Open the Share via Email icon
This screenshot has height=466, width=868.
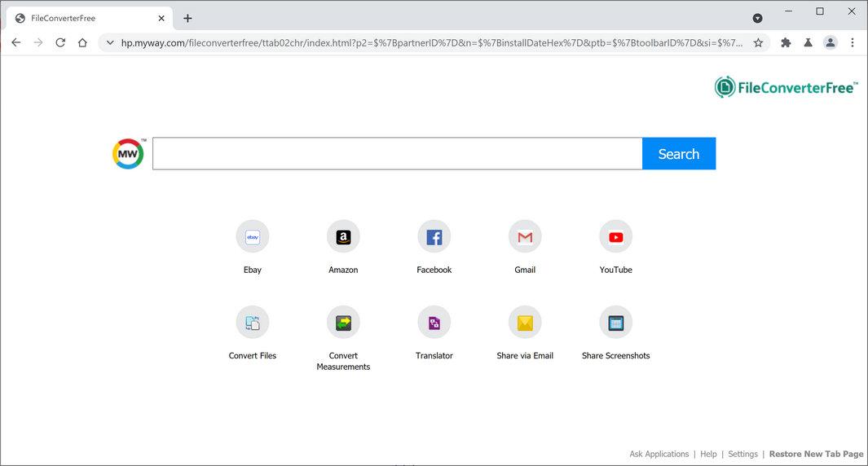525,322
